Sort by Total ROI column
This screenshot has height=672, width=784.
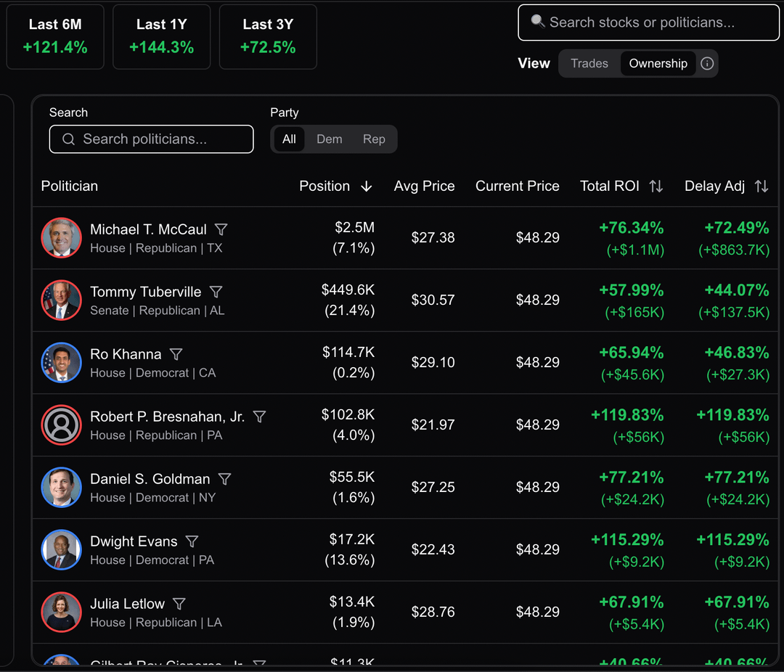(x=656, y=187)
